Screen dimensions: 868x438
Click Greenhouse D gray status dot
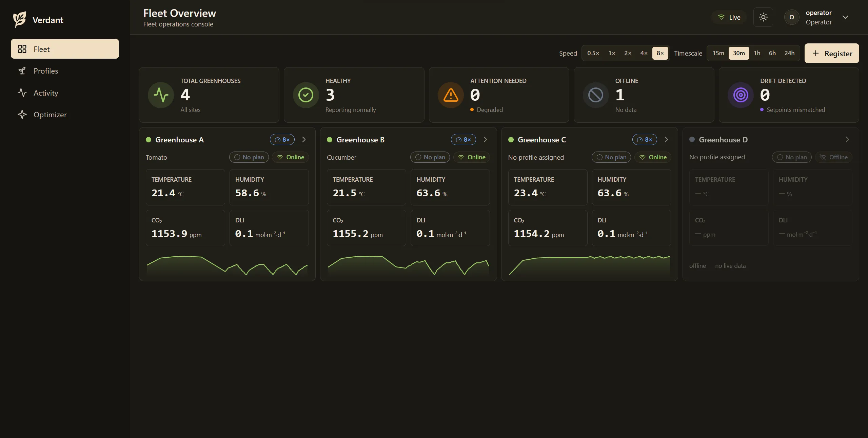692,140
